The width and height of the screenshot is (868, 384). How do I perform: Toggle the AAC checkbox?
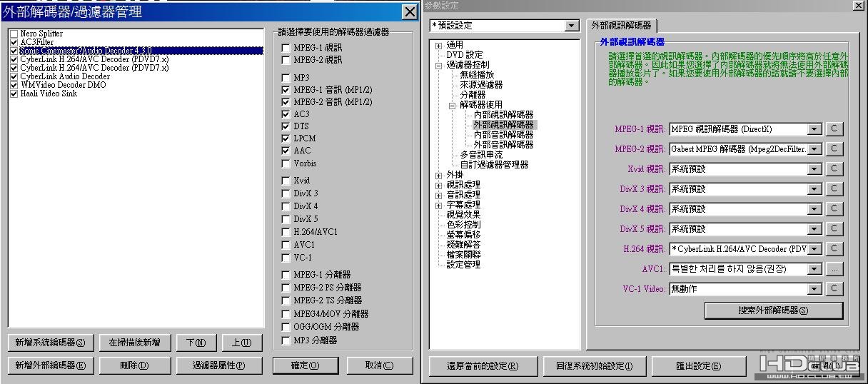point(286,151)
